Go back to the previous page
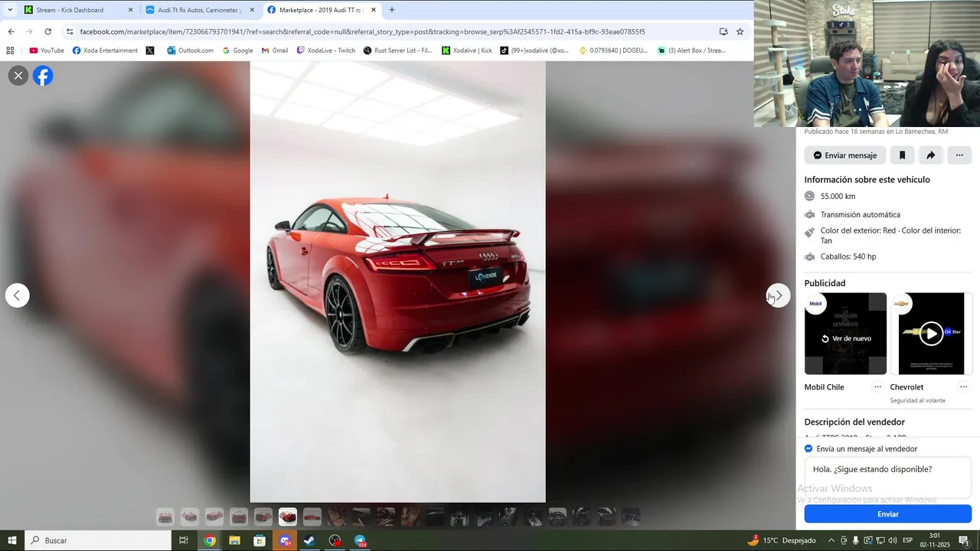The height and width of the screenshot is (551, 980). coord(11,31)
